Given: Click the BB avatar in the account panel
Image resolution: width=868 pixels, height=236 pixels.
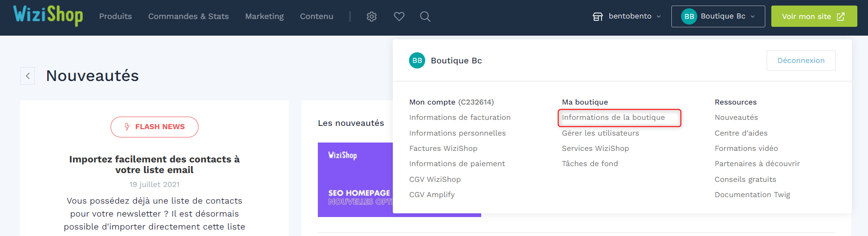Looking at the screenshot, I should (417, 61).
